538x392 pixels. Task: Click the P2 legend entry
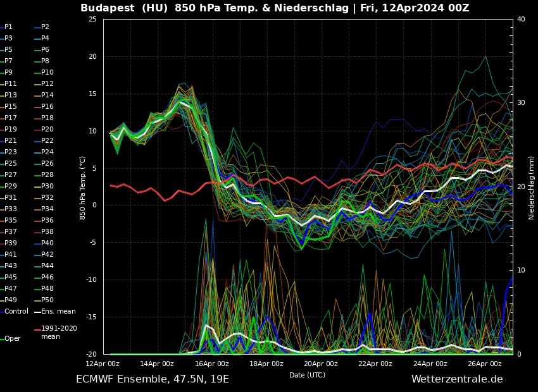click(45, 27)
